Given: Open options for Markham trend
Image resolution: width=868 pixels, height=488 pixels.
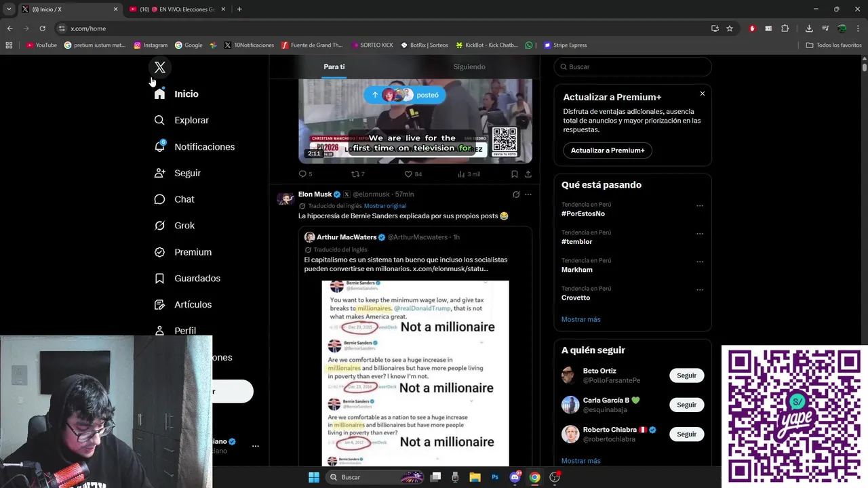Looking at the screenshot, I should [x=700, y=262].
